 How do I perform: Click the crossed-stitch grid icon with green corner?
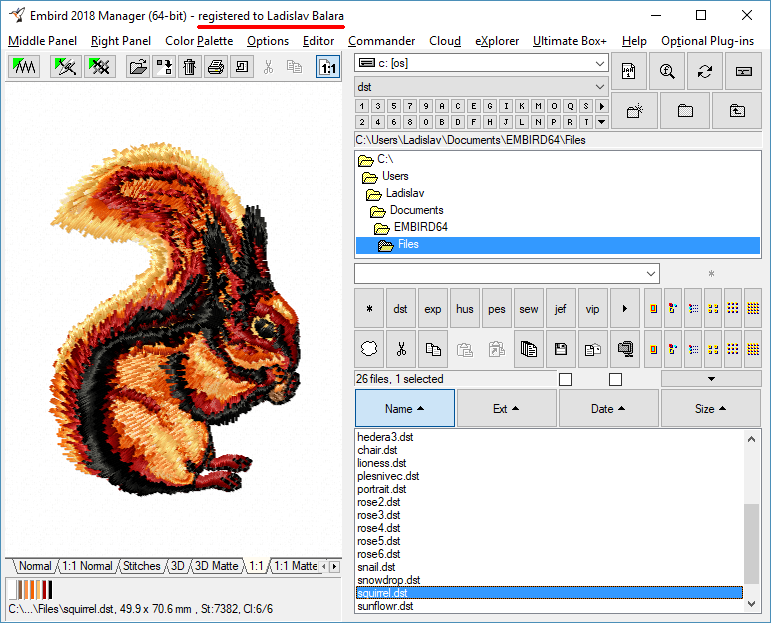tap(100, 66)
